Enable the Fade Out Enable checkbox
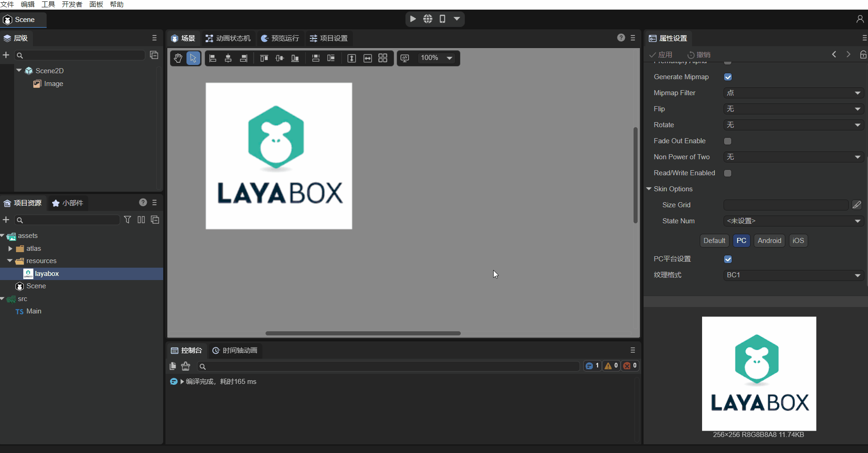This screenshot has height=453, width=868. coord(728,141)
